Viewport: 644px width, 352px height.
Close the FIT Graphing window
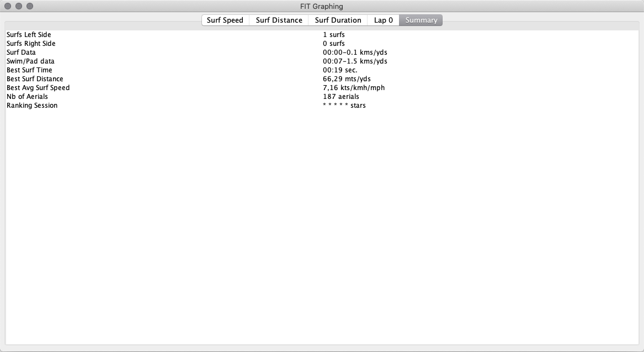tap(8, 6)
